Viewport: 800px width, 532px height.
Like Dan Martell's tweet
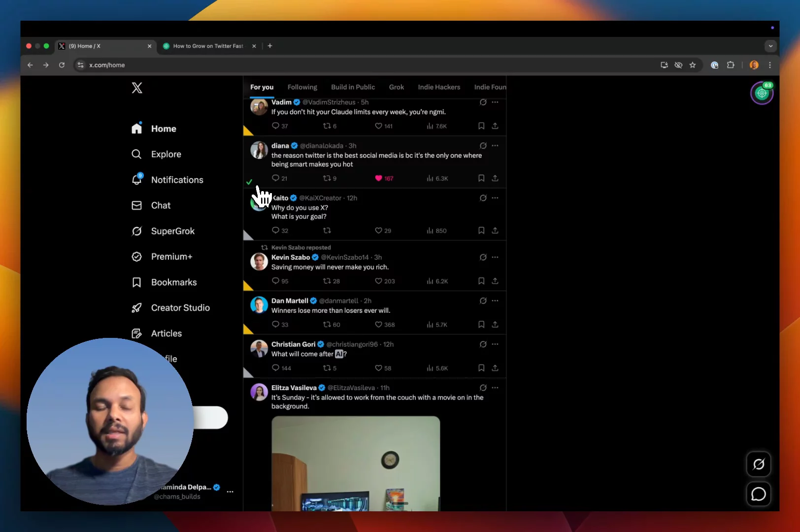point(385,325)
